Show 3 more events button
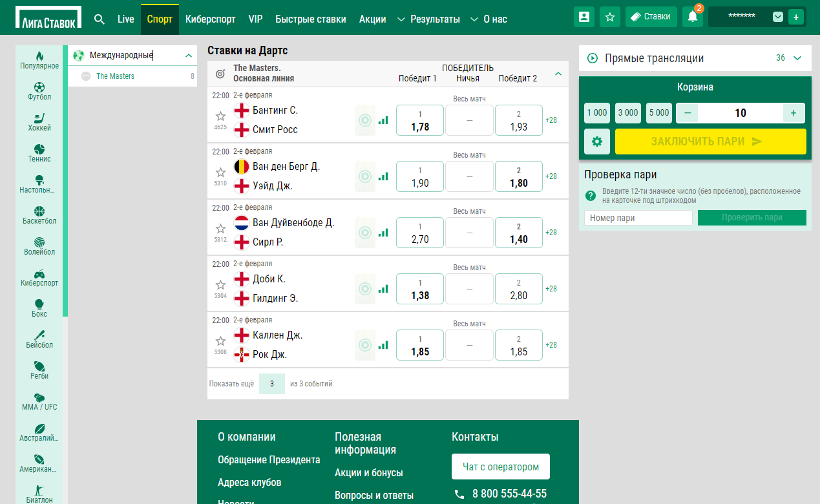Screen dimensions: 820x504 click(x=272, y=384)
